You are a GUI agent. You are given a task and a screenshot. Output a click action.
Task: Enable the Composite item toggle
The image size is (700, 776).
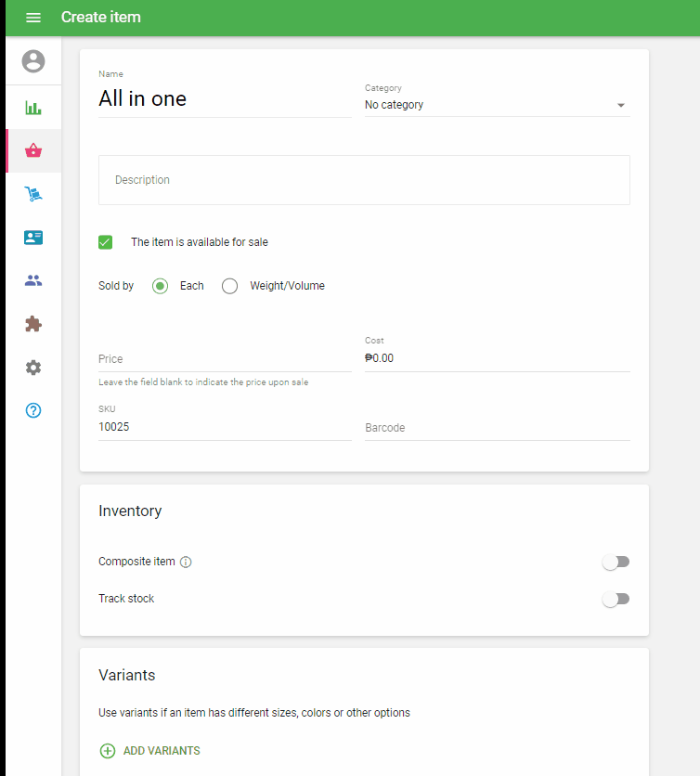(616, 562)
